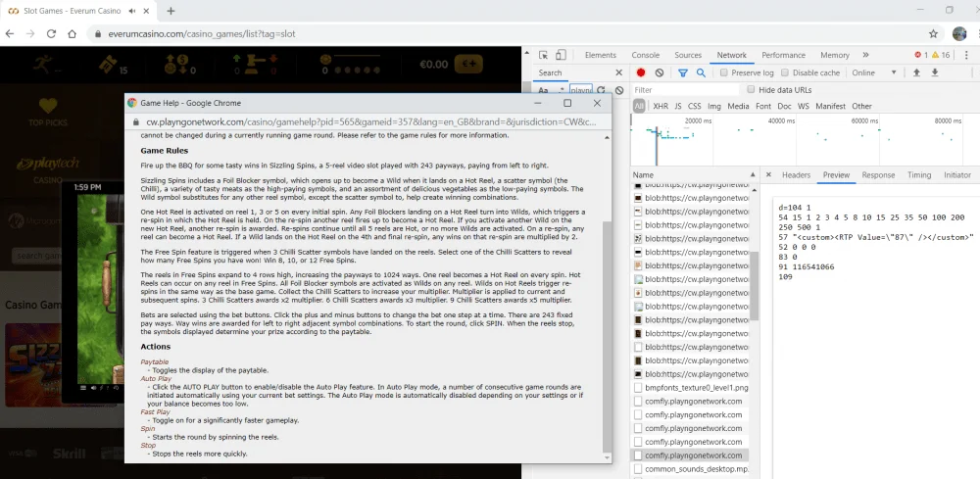Screen dimensions: 980x479
Task: Switch to the Elements tab
Action: pos(600,55)
